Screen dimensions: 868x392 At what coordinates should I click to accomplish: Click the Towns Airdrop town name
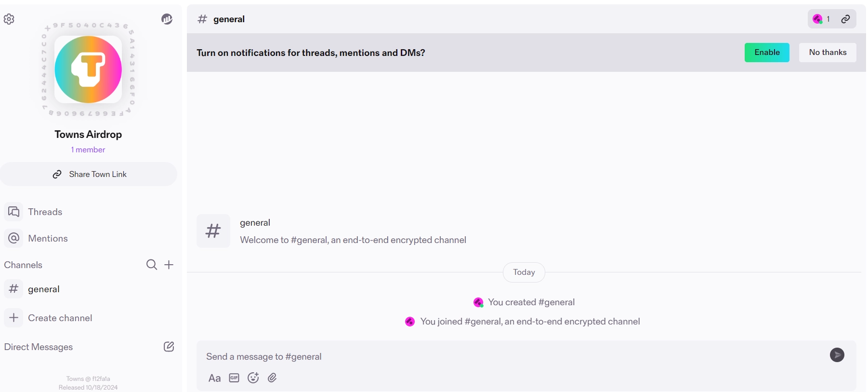pyautogui.click(x=88, y=135)
